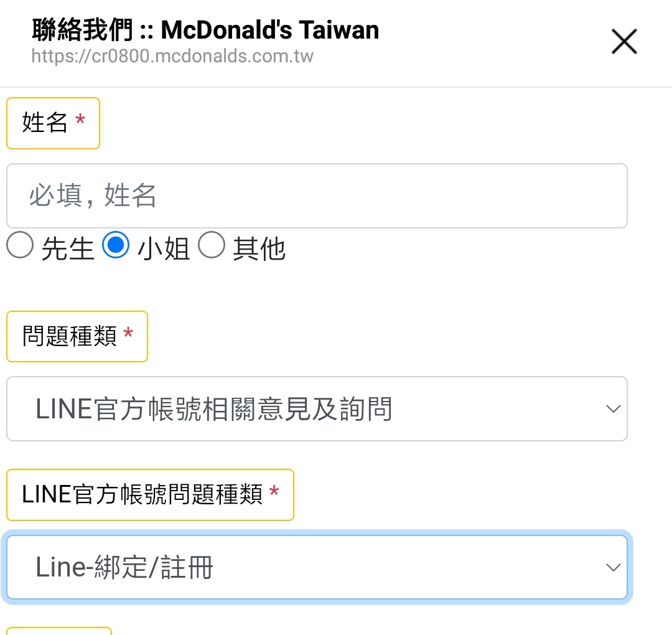Click the chevron arrow on Line-綁定/註冊 dropdown

click(613, 567)
